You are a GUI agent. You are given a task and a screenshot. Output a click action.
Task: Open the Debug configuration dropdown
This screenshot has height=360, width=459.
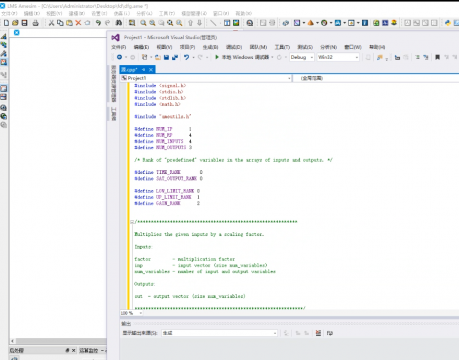tap(302, 57)
